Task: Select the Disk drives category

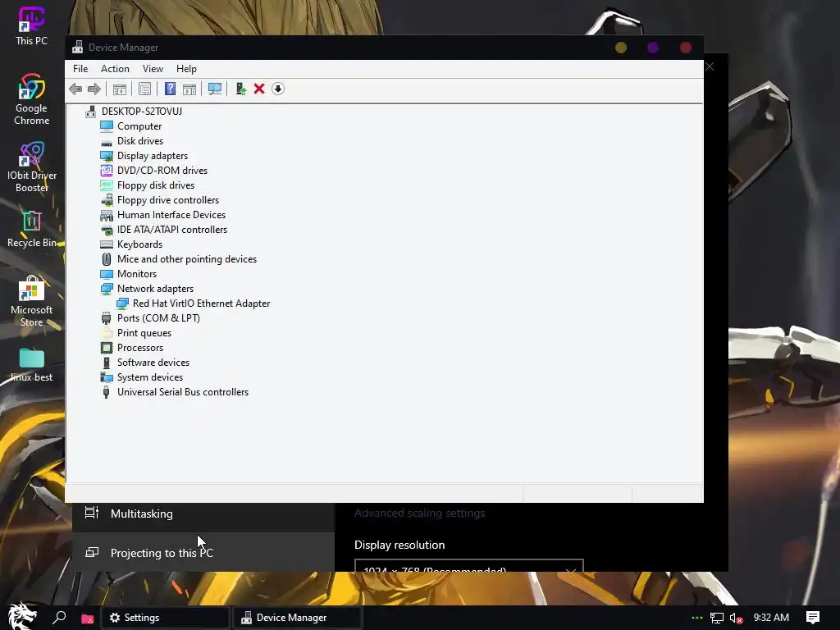Action: point(140,141)
